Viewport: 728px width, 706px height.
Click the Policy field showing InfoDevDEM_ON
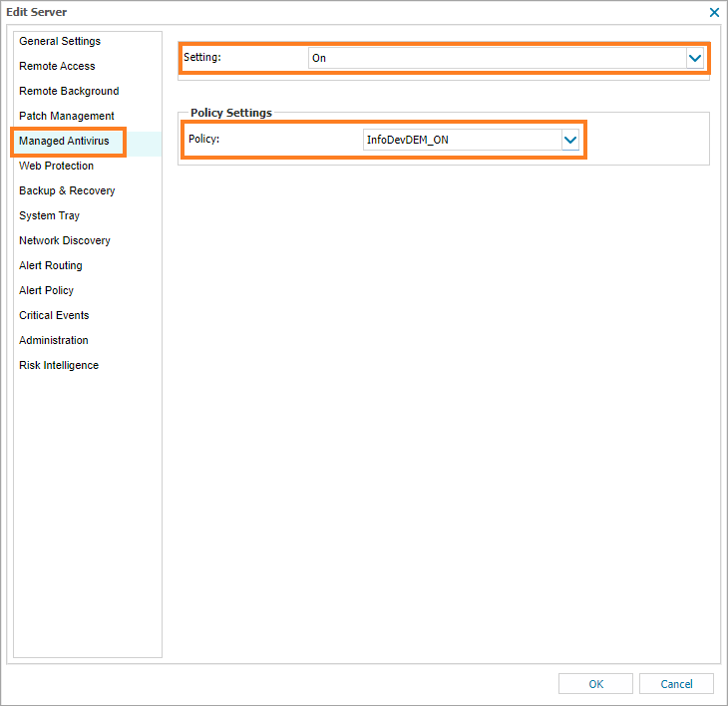pos(463,141)
